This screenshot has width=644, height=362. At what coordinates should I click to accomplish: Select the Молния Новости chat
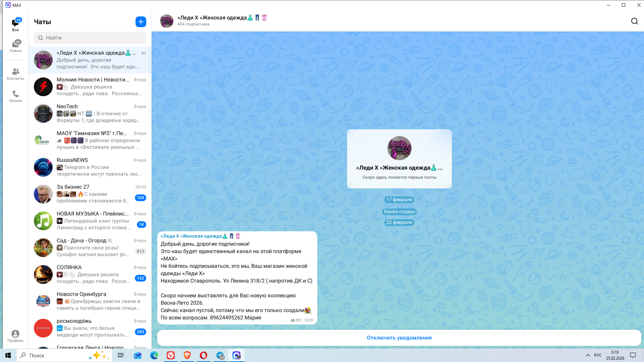tap(90, 86)
